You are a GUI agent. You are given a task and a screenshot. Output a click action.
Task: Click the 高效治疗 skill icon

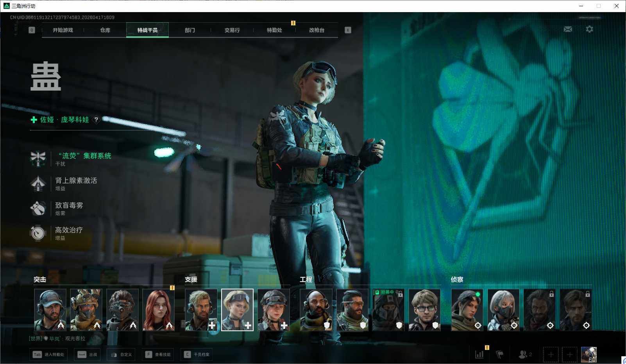(38, 233)
